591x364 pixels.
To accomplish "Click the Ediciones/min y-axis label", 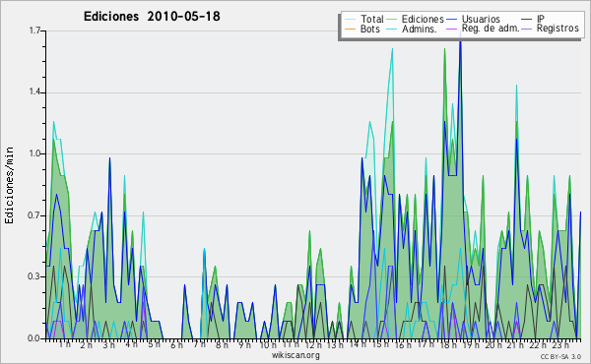I will point(9,185).
